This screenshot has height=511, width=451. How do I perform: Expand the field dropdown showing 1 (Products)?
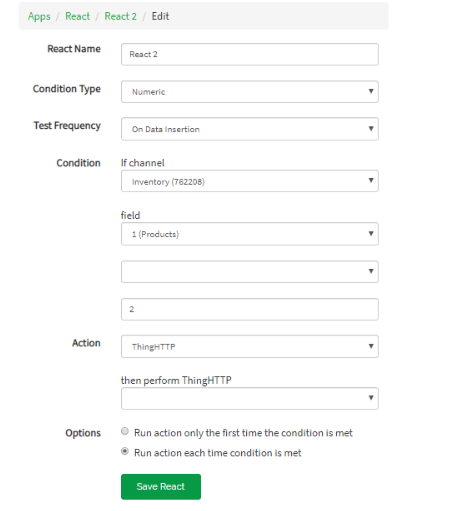[250, 234]
